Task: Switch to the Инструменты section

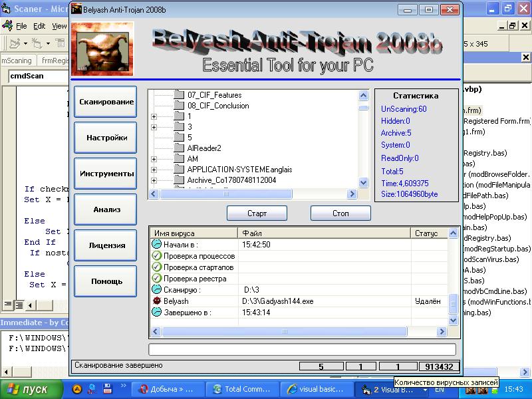Action: click(106, 174)
